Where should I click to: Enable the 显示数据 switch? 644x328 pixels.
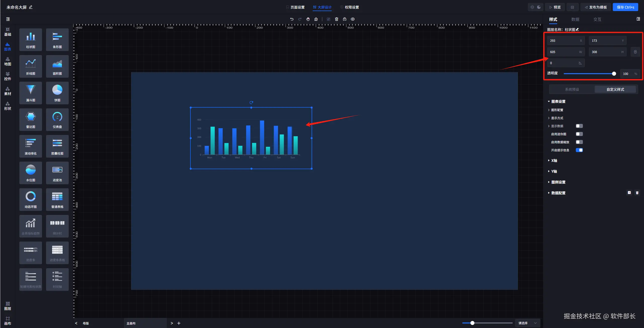(x=579, y=126)
